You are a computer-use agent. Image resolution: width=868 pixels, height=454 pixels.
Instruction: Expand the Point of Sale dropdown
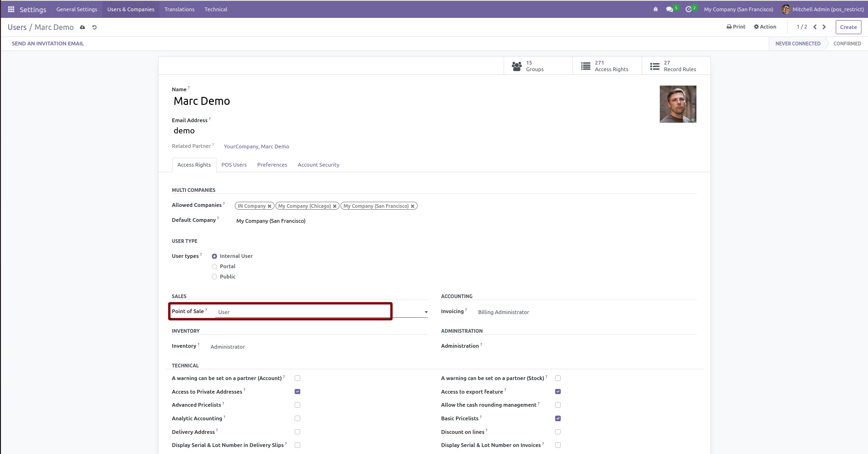click(x=426, y=312)
